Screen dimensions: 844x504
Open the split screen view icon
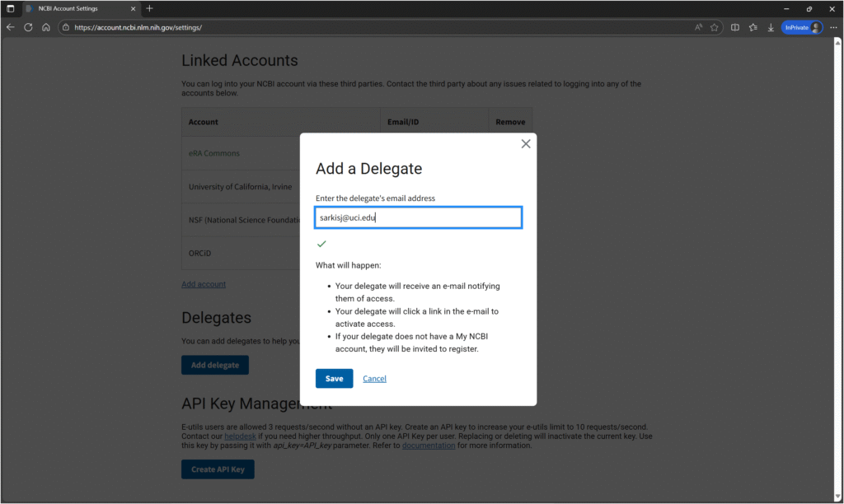[x=735, y=27]
